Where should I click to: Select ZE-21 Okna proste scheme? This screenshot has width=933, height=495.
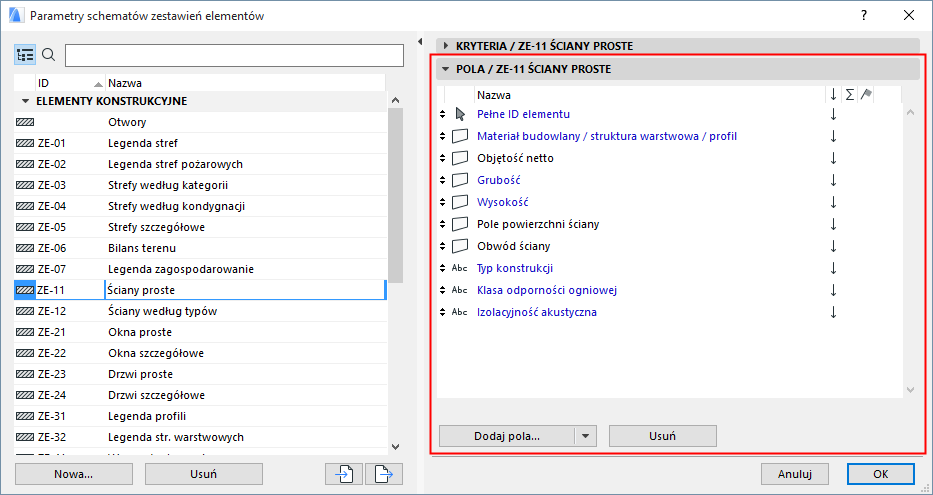tap(140, 332)
